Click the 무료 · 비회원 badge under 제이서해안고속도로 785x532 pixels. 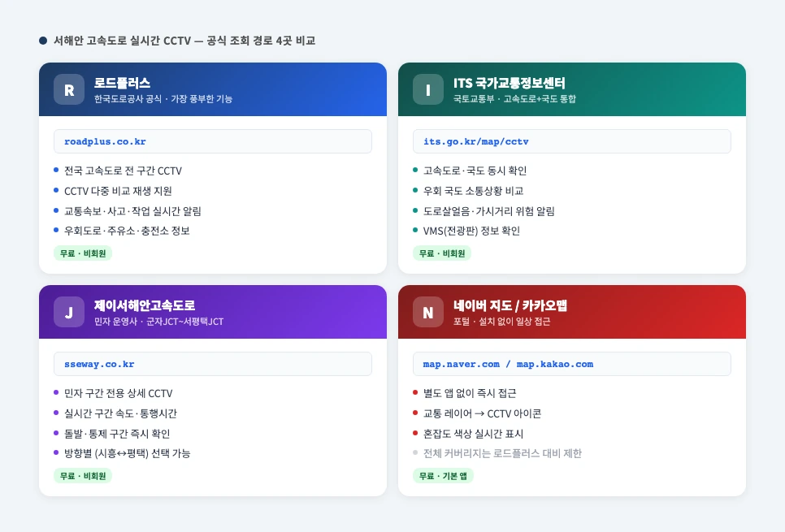pyautogui.click(x=83, y=476)
